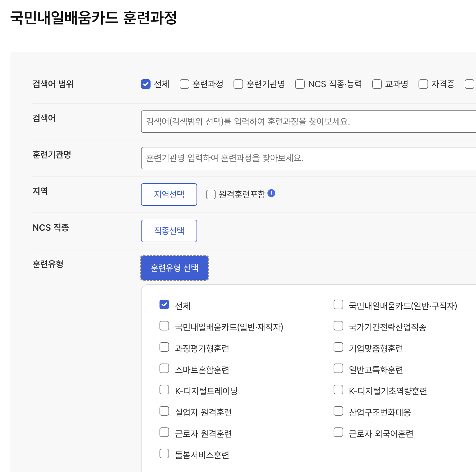Viewport: 476px width, 472px height.
Task: Click the remote training info icon
Action: [x=271, y=193]
